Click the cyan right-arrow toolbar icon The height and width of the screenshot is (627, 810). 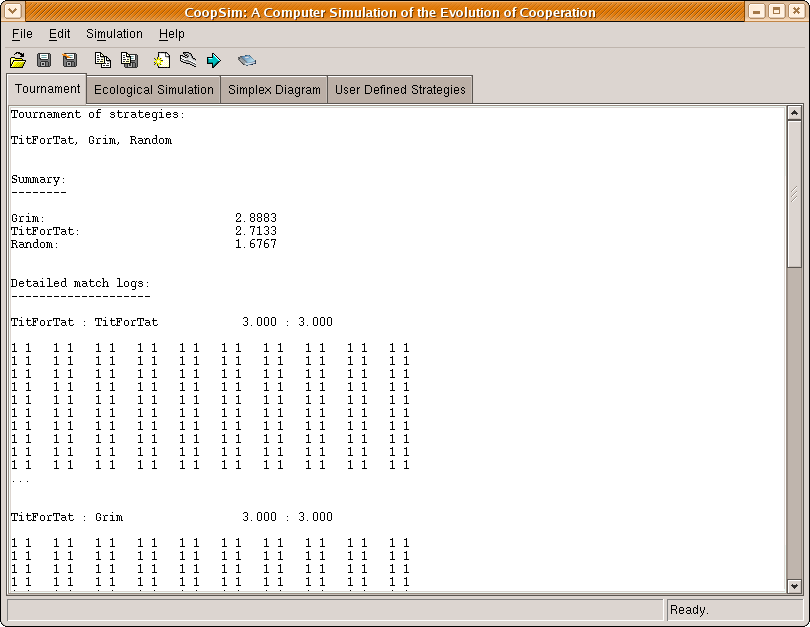pyautogui.click(x=213, y=60)
